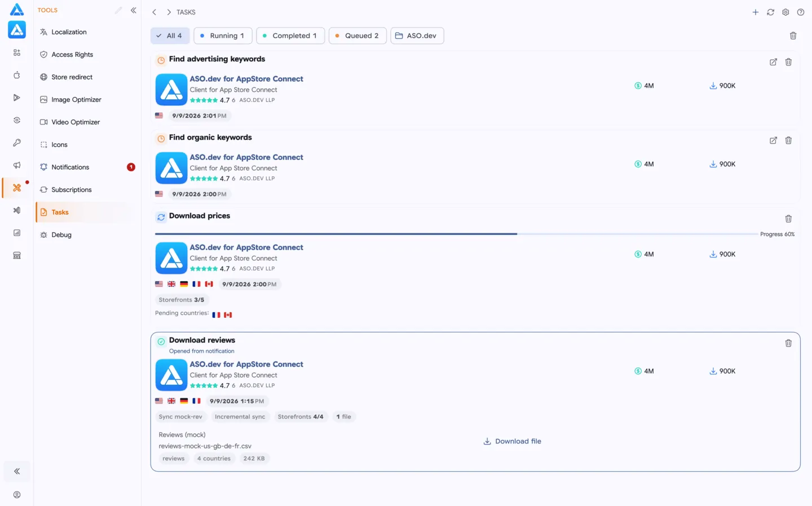Open the Image Optimizer tool
Image resolution: width=812 pixels, height=506 pixels.
tap(87, 100)
